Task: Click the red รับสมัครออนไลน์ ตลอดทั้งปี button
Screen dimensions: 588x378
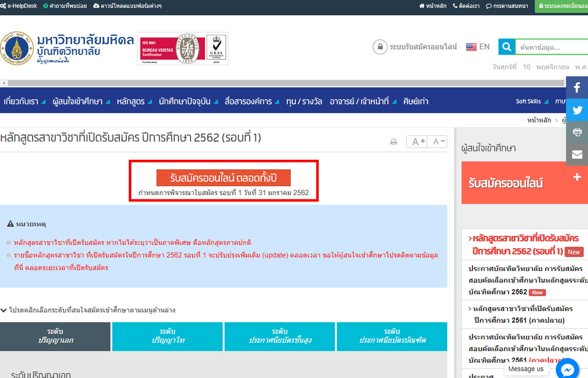Action: click(x=223, y=178)
